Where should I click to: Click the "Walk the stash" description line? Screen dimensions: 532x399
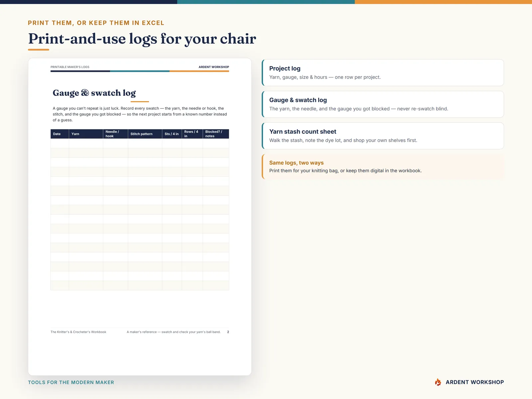tap(343, 140)
